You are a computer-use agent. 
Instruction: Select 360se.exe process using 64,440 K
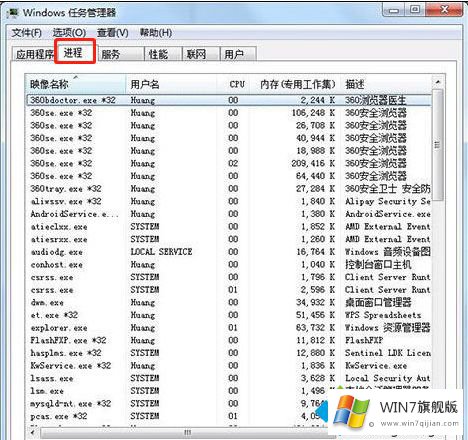pyautogui.click(x=229, y=176)
